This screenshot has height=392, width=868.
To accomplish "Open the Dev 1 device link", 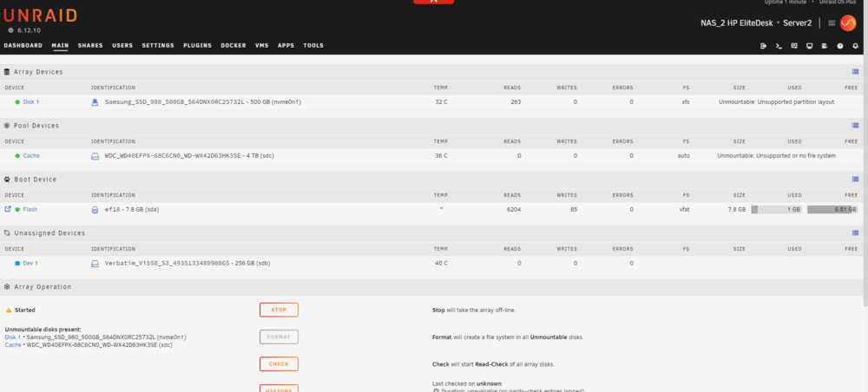I will pyautogui.click(x=30, y=263).
